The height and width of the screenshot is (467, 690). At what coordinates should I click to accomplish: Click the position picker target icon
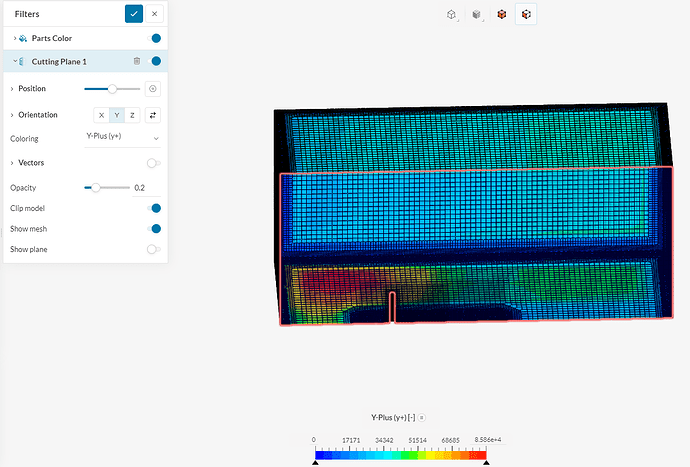click(153, 89)
